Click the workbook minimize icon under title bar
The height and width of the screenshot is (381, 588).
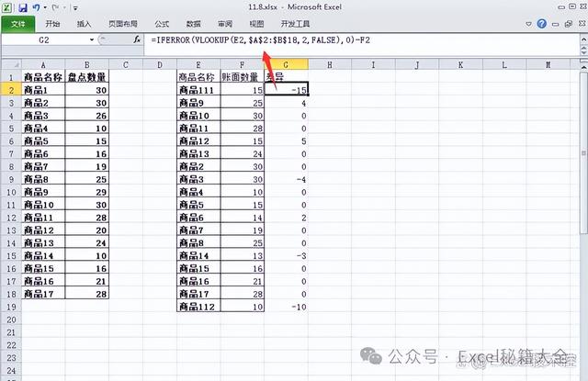click(x=555, y=25)
